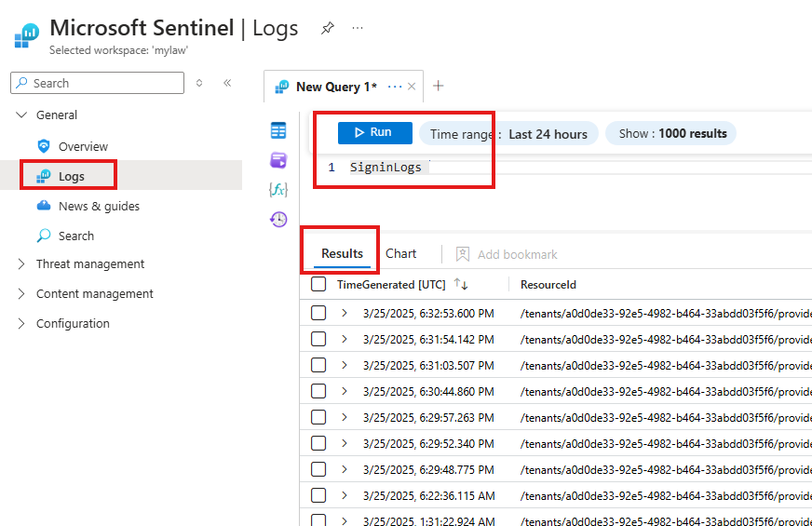Open Overview in the left menu
The height and width of the screenshot is (526, 812).
(84, 146)
